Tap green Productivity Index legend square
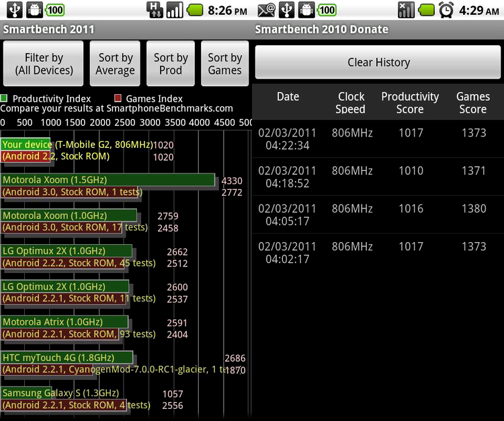Screen dimensions: 504x421 tap(4, 98)
